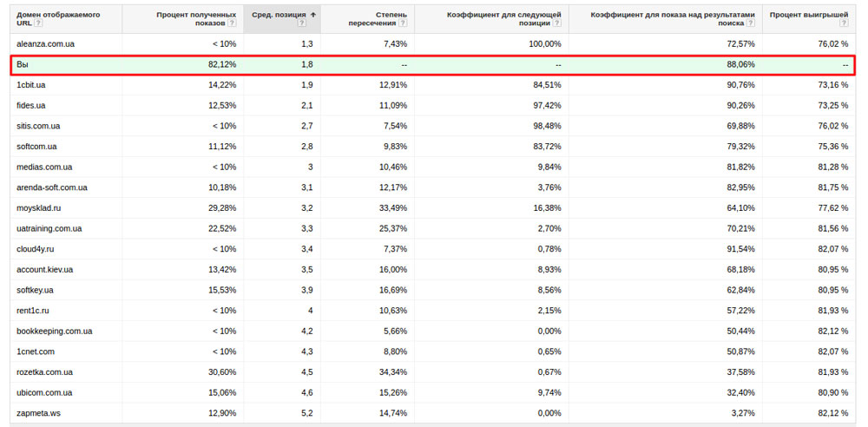Select the account.kiev.ua domain cell
This screenshot has height=427, width=868.
click(x=45, y=270)
